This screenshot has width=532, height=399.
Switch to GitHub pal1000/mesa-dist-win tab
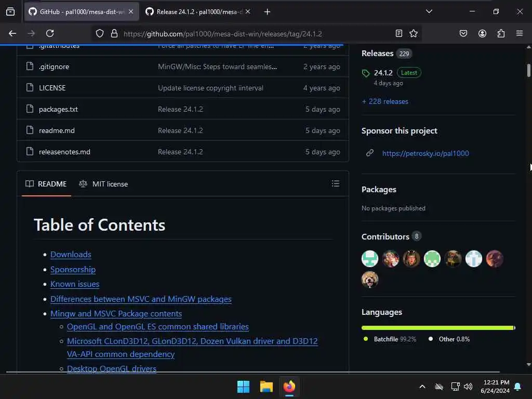82,12
